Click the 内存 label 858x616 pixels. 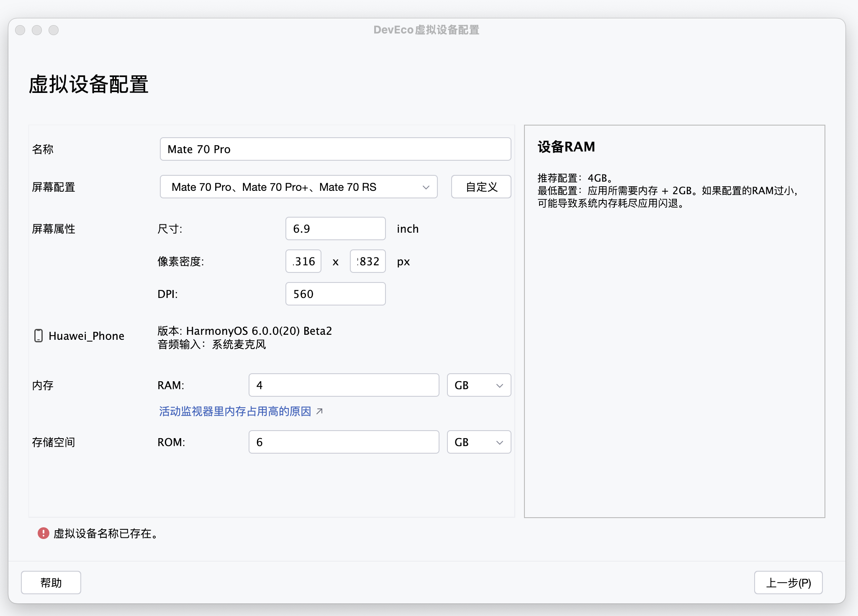pyautogui.click(x=43, y=385)
